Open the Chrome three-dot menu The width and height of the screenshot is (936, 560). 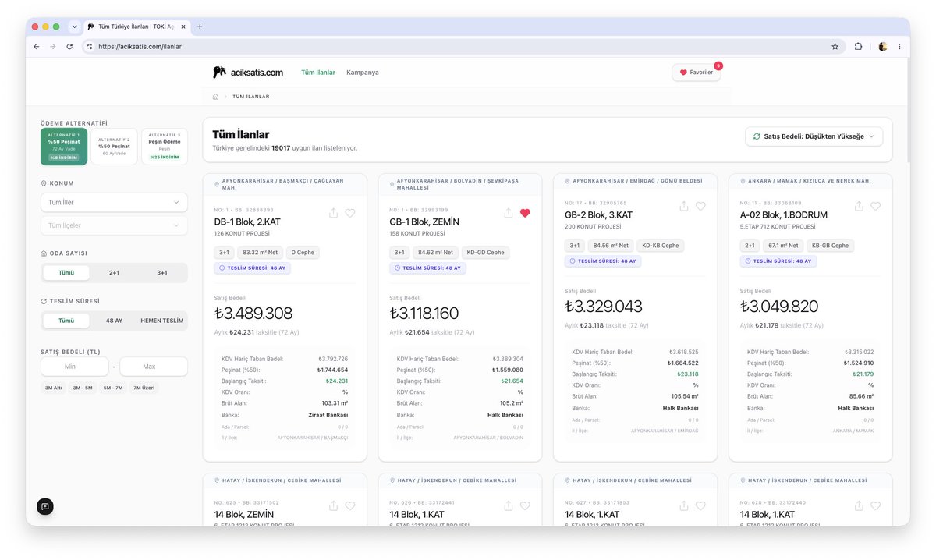click(x=899, y=47)
